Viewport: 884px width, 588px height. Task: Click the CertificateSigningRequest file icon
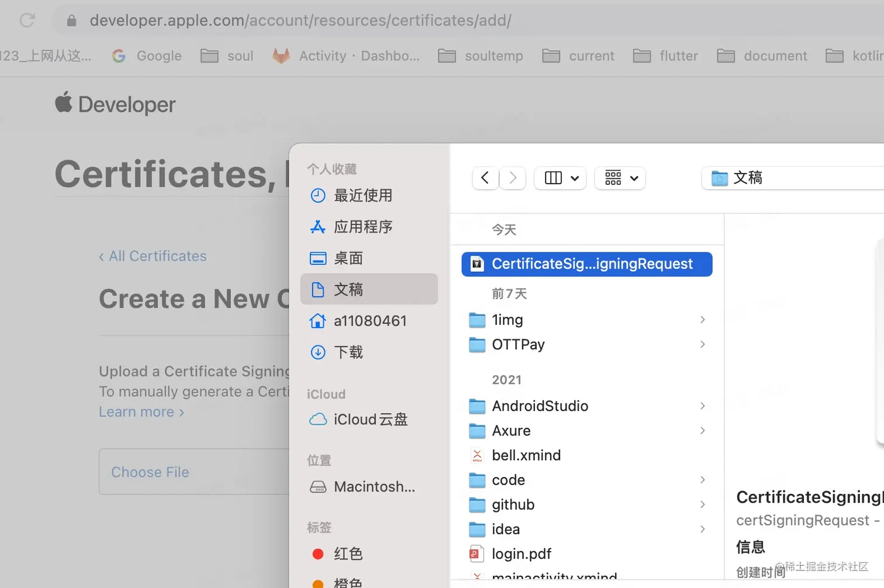pos(477,264)
